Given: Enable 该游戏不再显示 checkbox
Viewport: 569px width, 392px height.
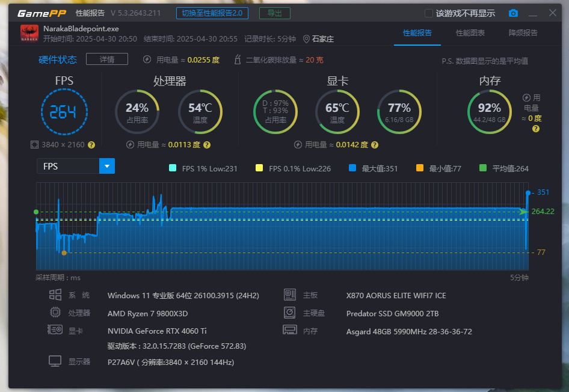Looking at the screenshot, I should [429, 13].
